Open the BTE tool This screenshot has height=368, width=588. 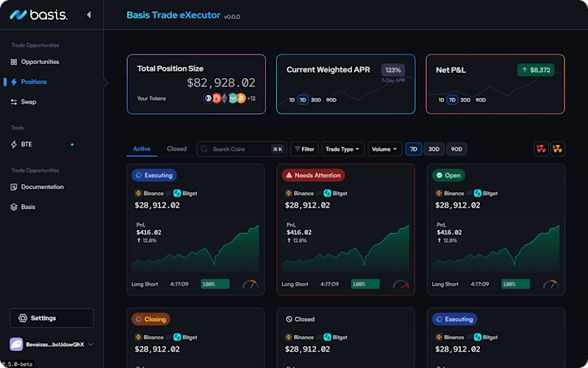(x=21, y=144)
